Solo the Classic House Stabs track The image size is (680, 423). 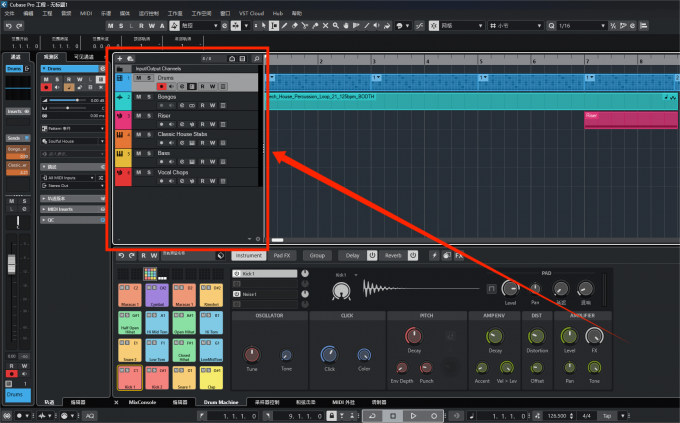(149, 134)
